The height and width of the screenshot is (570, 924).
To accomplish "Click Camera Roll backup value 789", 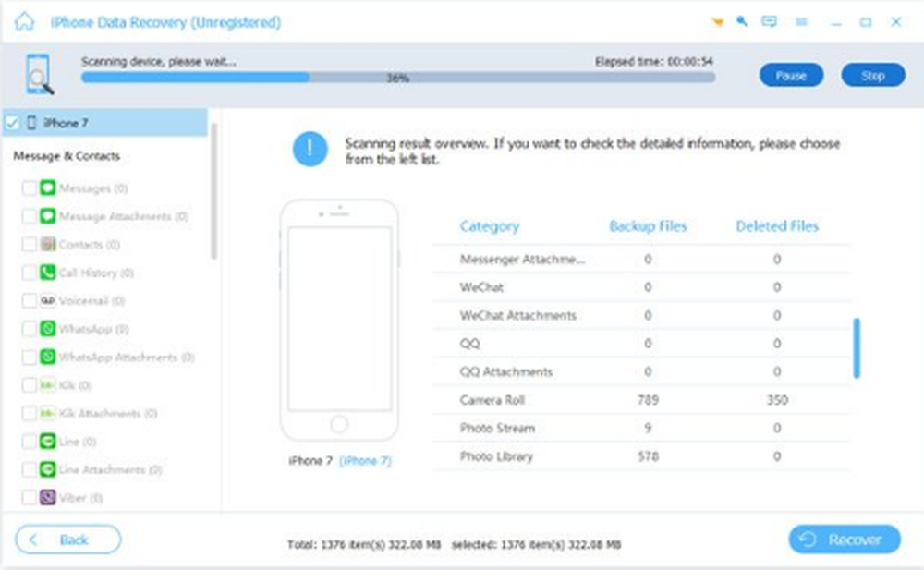I will 648,400.
